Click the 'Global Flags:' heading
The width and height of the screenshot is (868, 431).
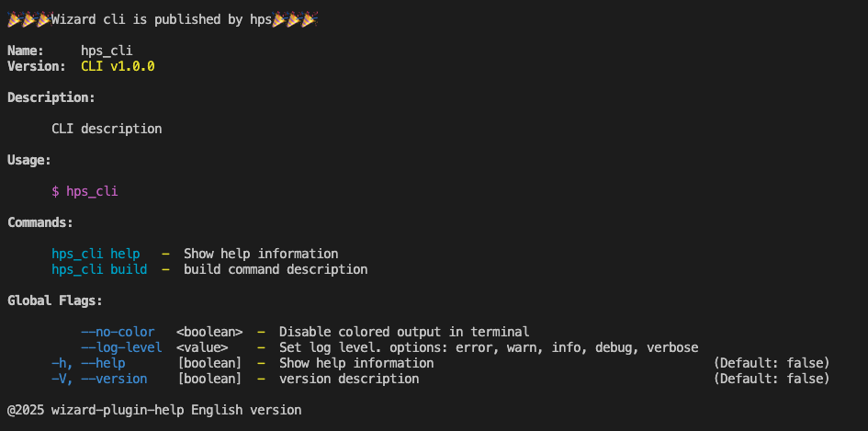coord(55,301)
